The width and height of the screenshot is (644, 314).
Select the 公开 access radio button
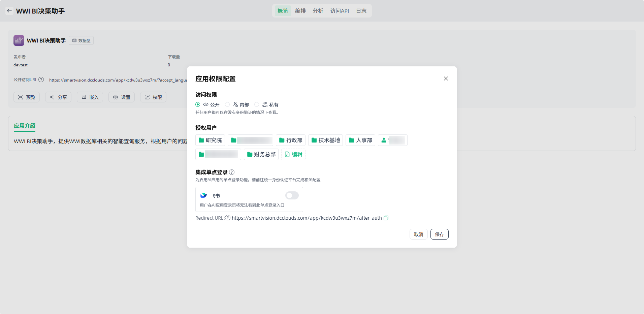[198, 104]
